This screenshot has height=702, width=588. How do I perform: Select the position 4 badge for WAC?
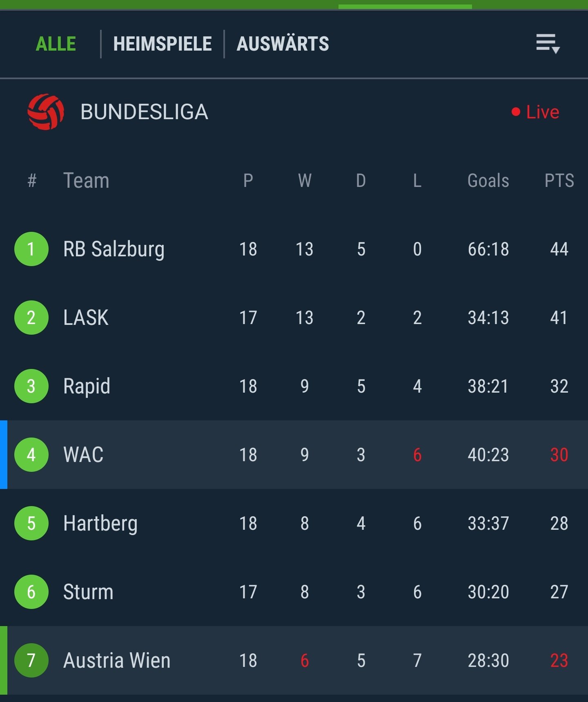click(31, 455)
